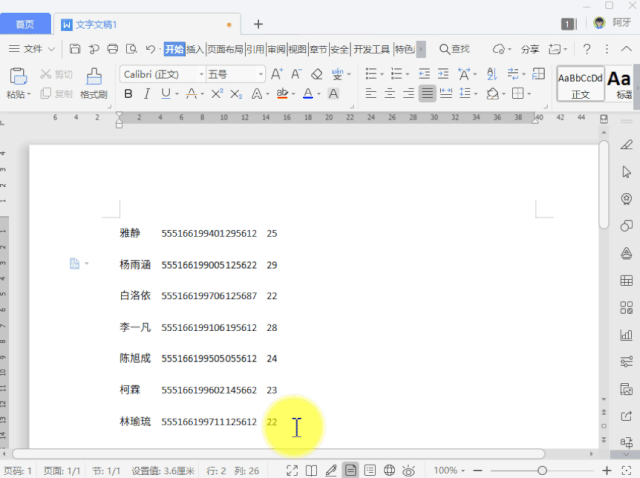
Task: Open the font size 五号 dropdown
Action: click(x=261, y=74)
